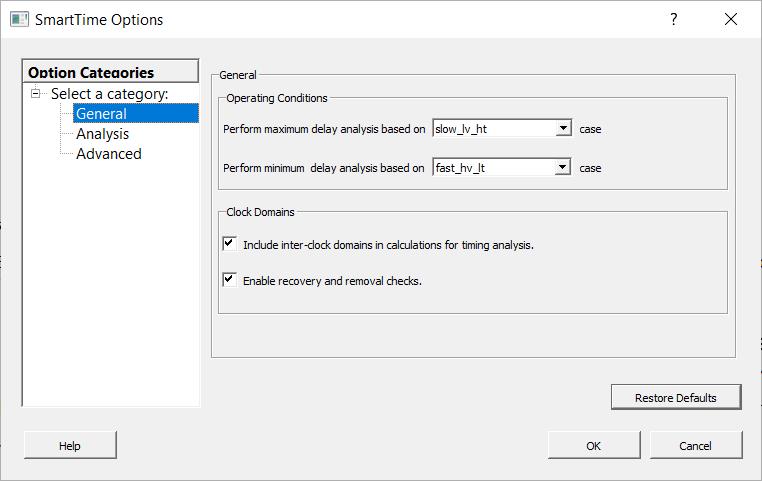This screenshot has height=481, width=762.
Task: Click the 'Include inter-clock domains' label text
Action: click(x=388, y=245)
